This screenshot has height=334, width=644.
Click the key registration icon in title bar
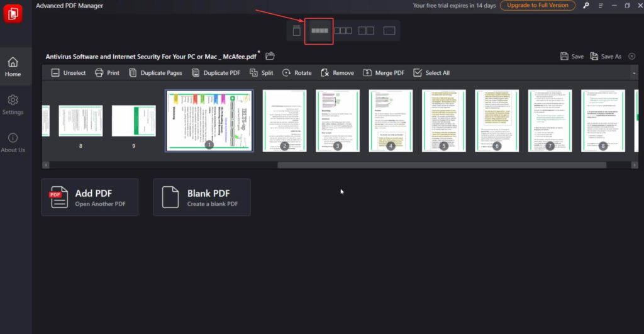point(586,5)
